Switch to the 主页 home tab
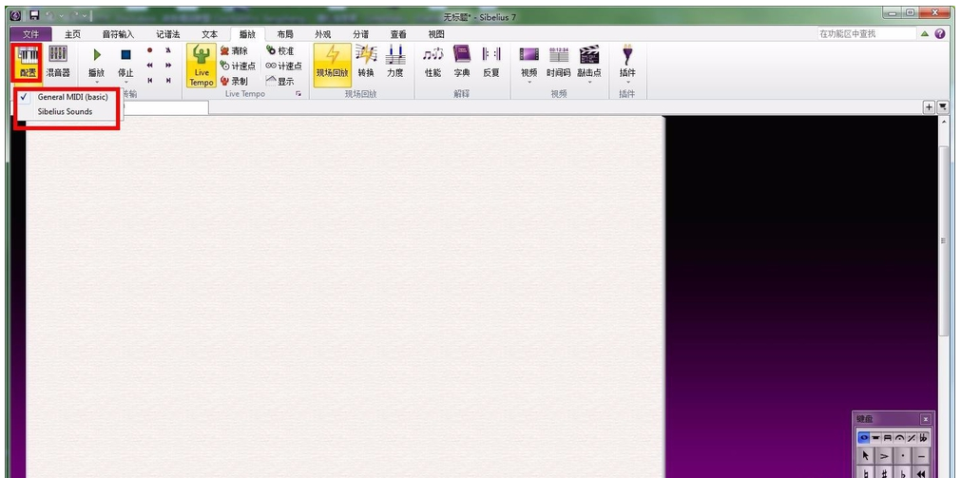 72,34
